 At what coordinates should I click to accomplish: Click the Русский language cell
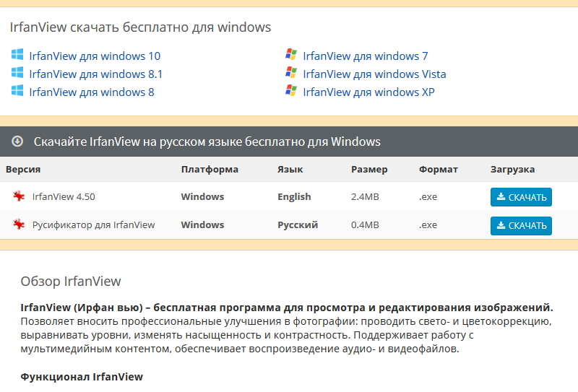point(298,225)
